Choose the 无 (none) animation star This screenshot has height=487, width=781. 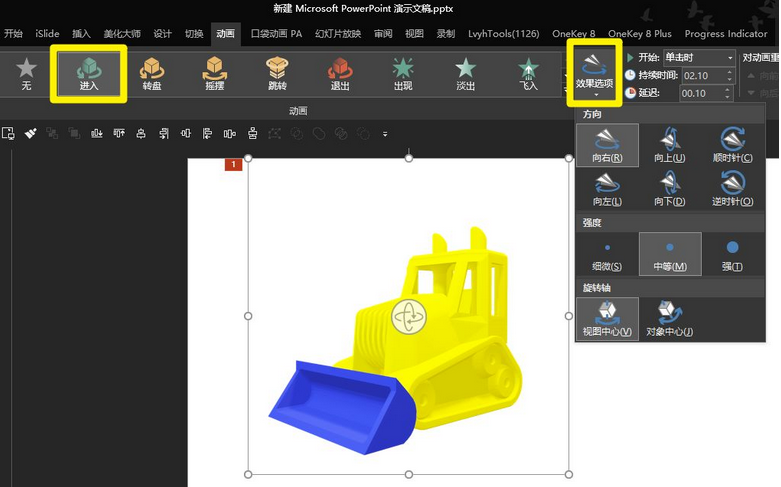[x=27, y=71]
